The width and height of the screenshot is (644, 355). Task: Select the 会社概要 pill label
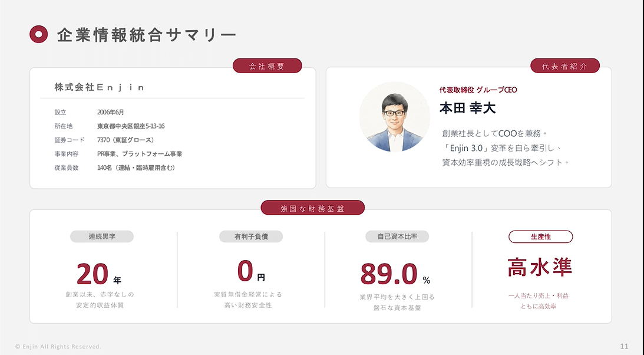tap(267, 66)
